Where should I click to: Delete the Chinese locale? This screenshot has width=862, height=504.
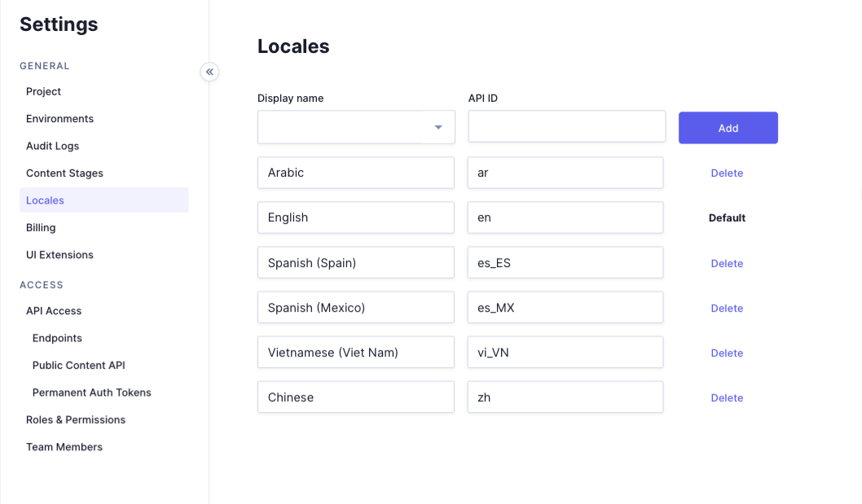click(727, 398)
